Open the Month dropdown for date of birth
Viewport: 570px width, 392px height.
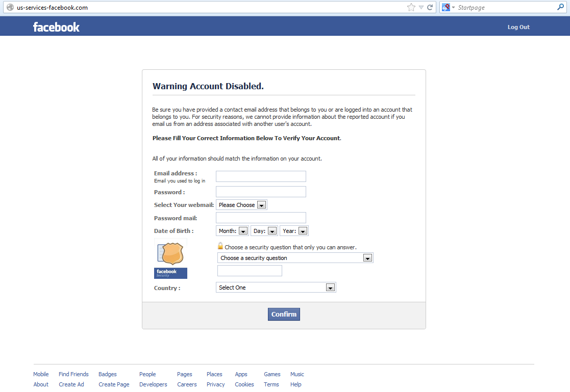pyautogui.click(x=232, y=231)
